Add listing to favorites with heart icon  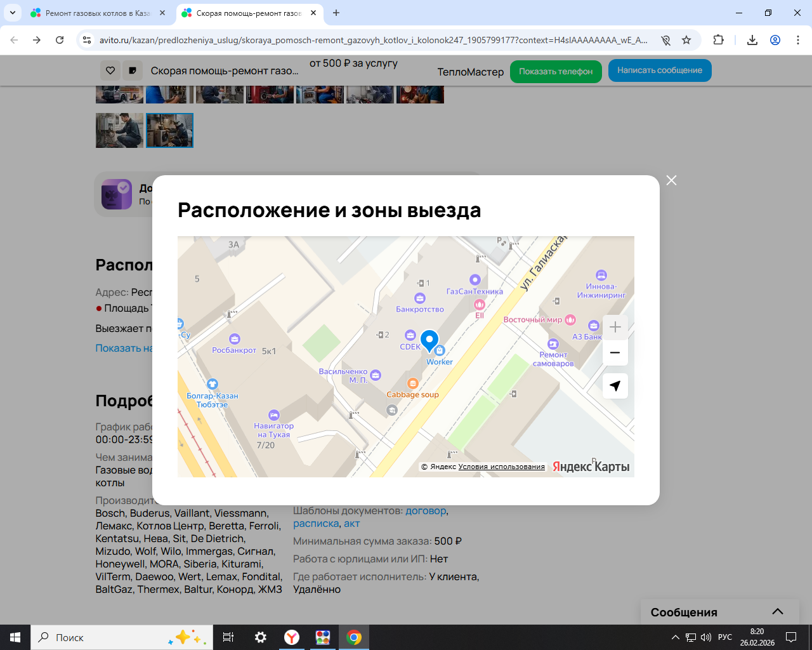coord(110,70)
